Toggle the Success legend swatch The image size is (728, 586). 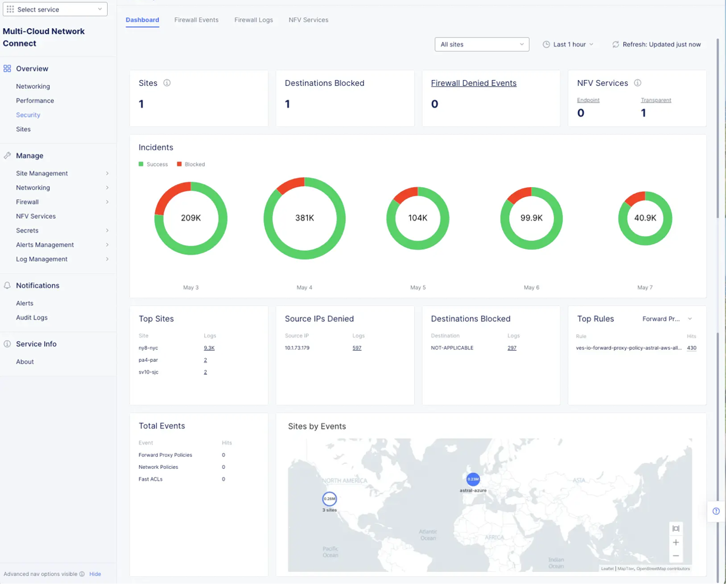click(141, 165)
